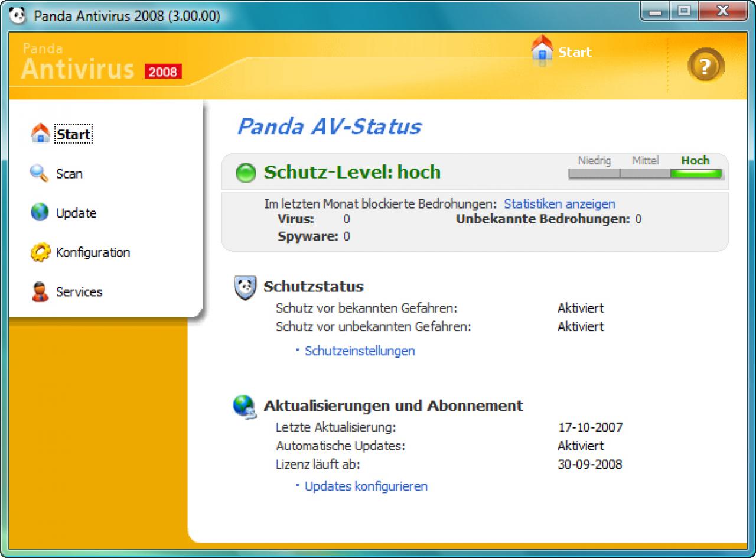Click the Services person icon
The image size is (756, 558).
[40, 292]
